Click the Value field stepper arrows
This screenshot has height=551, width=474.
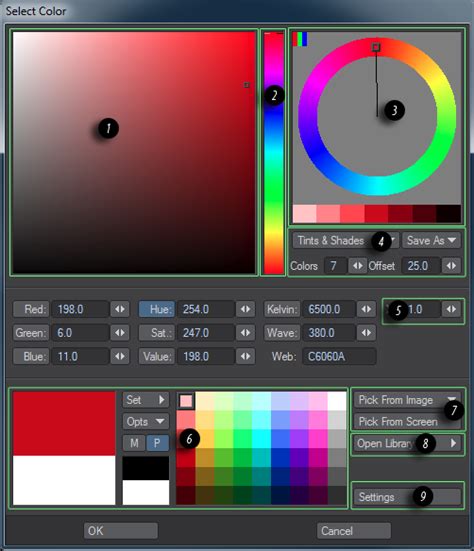(x=245, y=356)
